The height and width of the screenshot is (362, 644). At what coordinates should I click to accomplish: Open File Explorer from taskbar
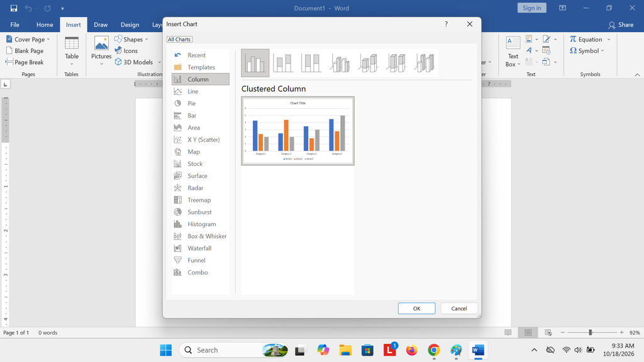click(x=345, y=350)
